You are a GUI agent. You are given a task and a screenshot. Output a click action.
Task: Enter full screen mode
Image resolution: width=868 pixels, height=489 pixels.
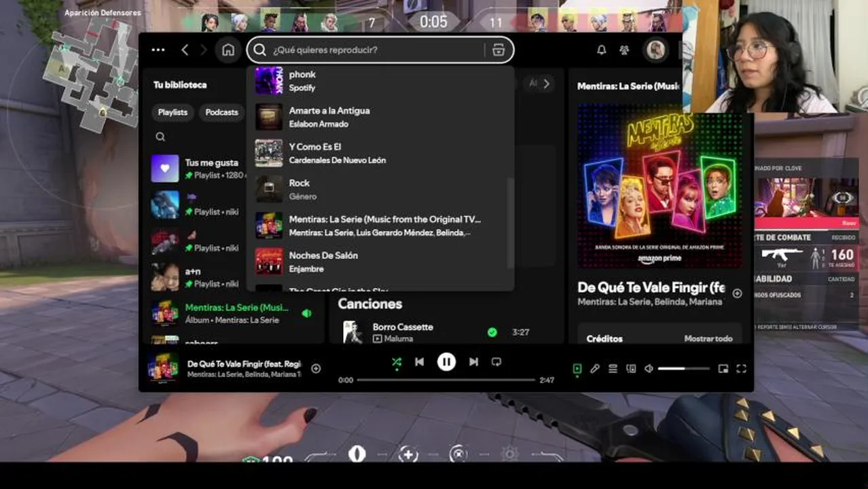[741, 369]
